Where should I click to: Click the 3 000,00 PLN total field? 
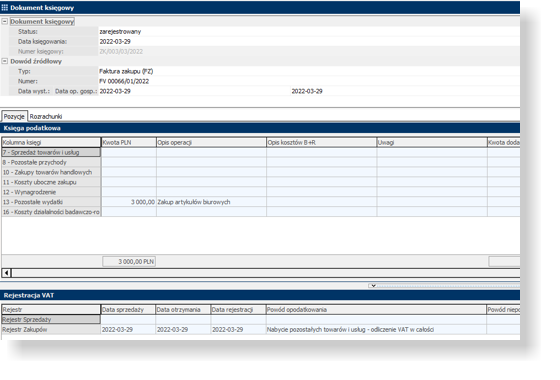pos(129,262)
